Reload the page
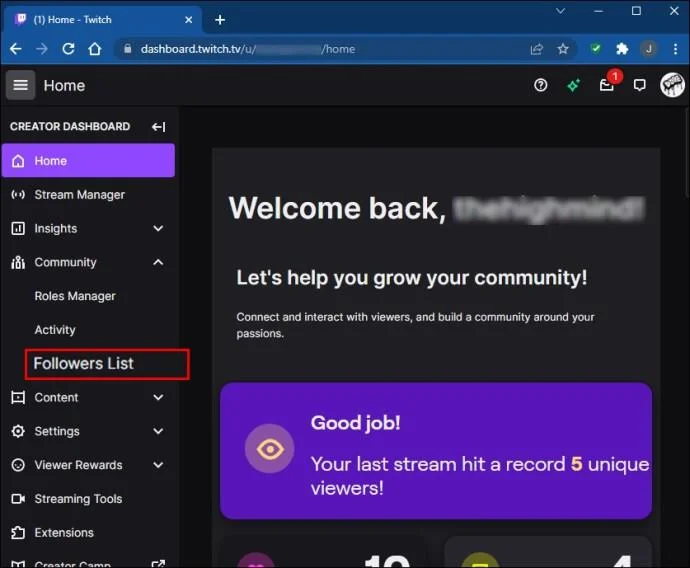This screenshot has height=568, width=690. (x=68, y=49)
